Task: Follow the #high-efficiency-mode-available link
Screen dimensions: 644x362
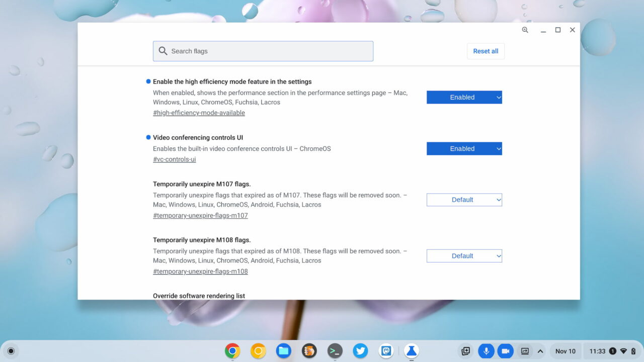Action: pos(199,113)
